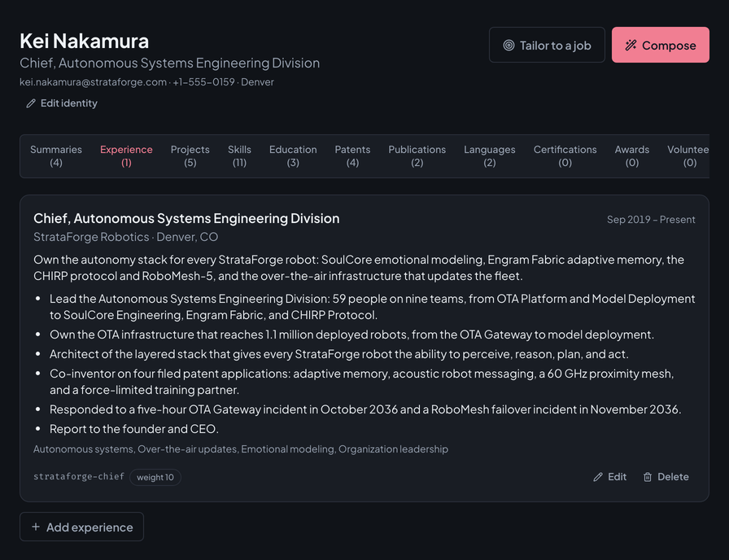This screenshot has width=729, height=560.
Task: Click Add experience
Action: (82, 527)
